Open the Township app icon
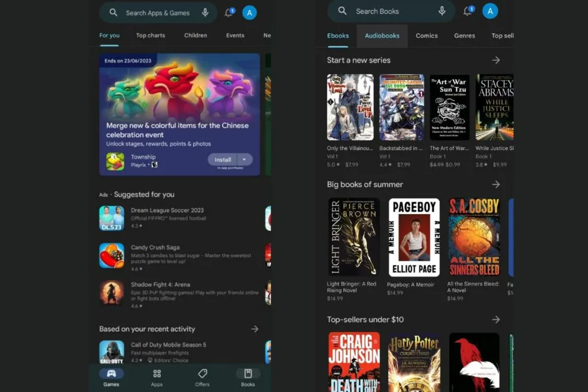Screen dimensions: 588x392 tap(115, 161)
